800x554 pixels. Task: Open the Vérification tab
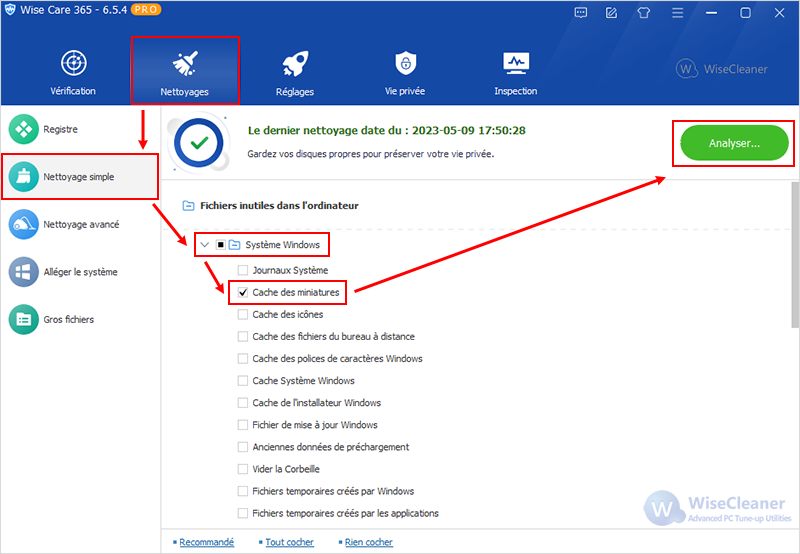(73, 71)
